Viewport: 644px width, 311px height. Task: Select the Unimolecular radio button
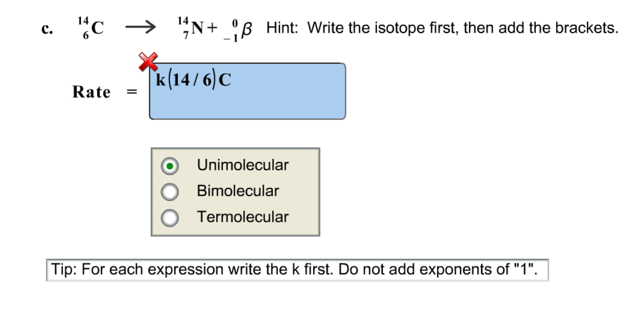tap(169, 165)
